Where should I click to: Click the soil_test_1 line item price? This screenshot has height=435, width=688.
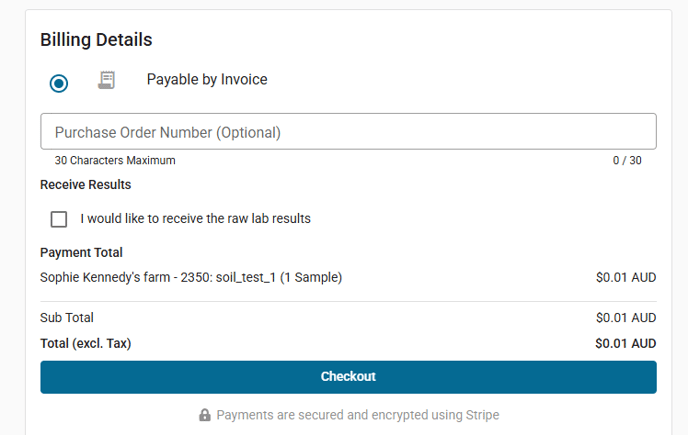625,277
